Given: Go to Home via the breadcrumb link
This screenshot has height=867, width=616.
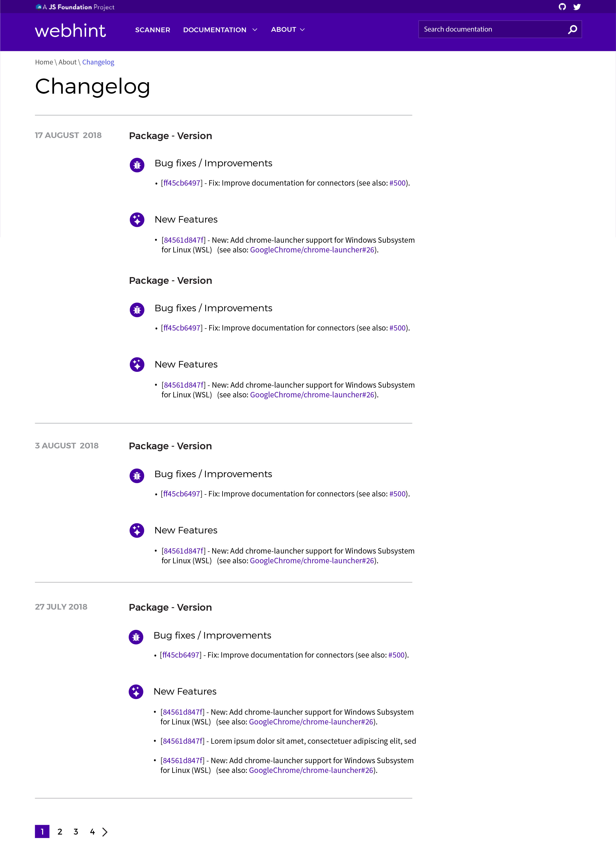Looking at the screenshot, I should coord(44,62).
